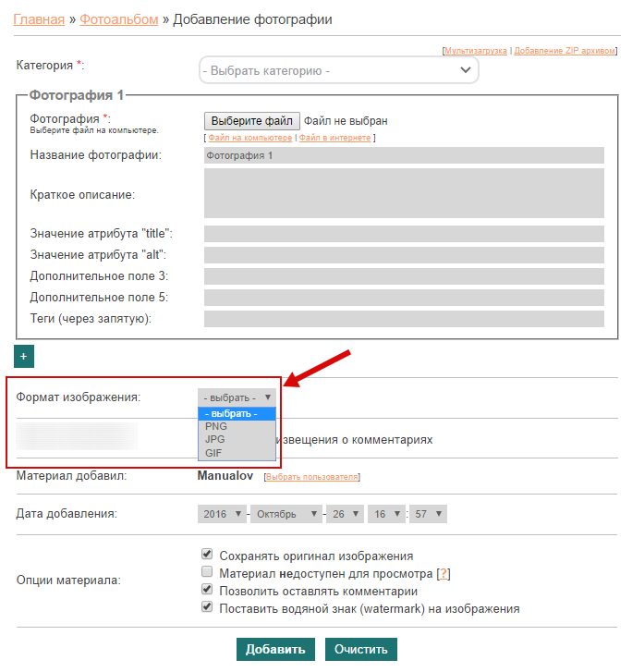Click the 'Очистить' button
The height and width of the screenshot is (672, 632).
360,649
